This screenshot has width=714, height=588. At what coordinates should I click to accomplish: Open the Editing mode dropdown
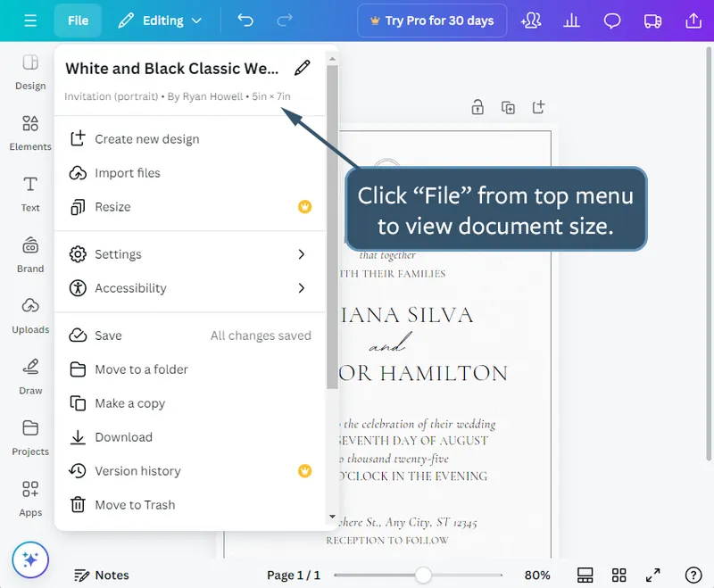coord(161,19)
